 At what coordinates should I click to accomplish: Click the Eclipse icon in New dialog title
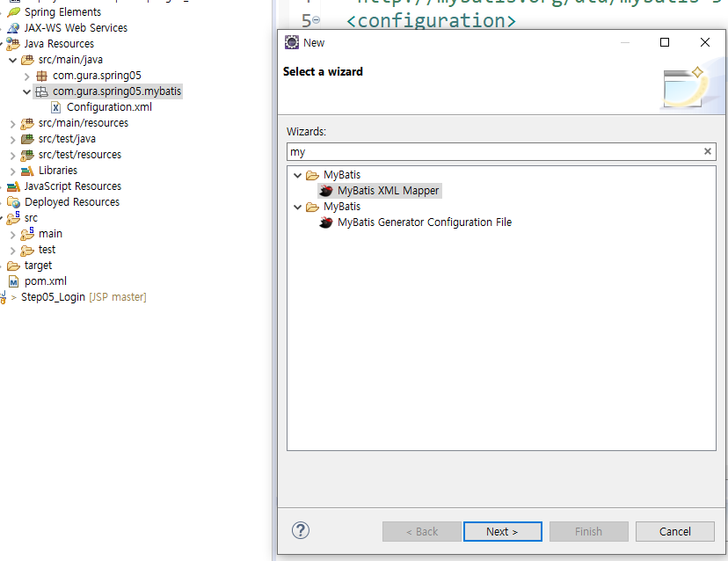[x=292, y=42]
